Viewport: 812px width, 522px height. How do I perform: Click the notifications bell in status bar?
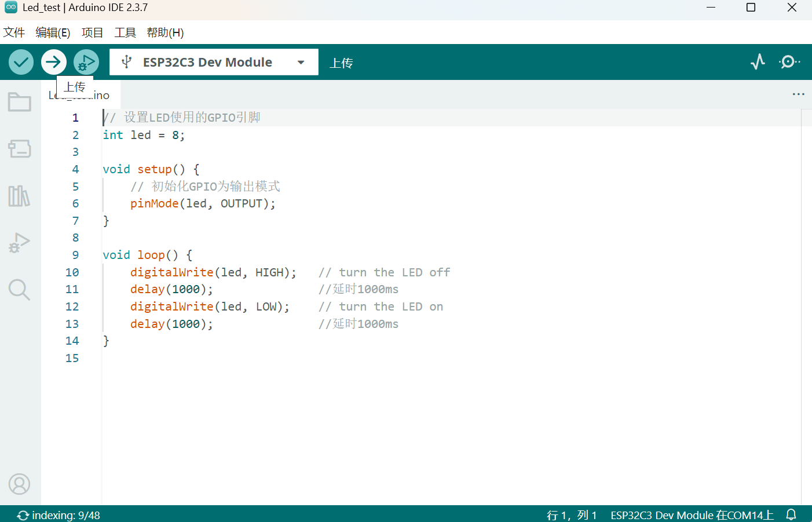pos(791,514)
